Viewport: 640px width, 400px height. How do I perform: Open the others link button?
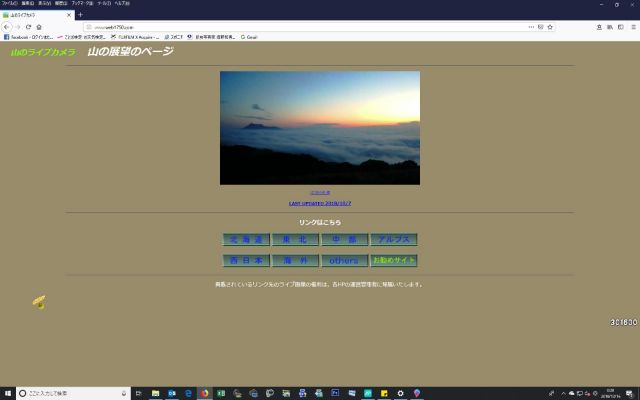[344, 260]
